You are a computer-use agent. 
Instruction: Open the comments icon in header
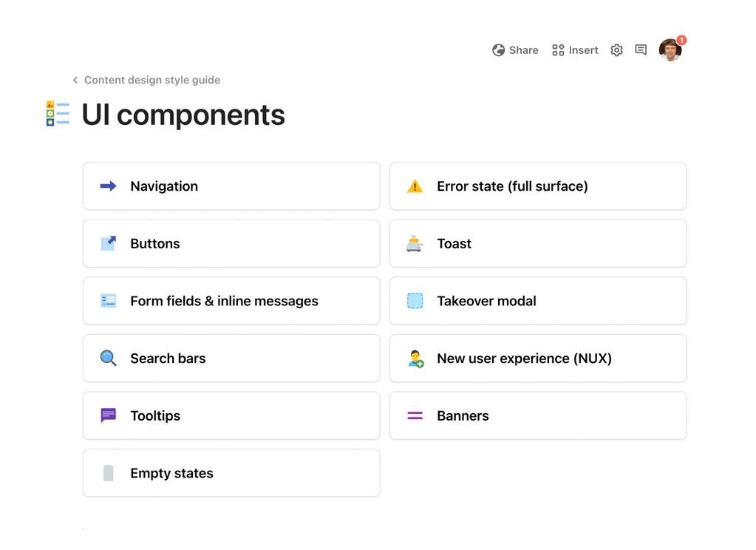pos(641,50)
